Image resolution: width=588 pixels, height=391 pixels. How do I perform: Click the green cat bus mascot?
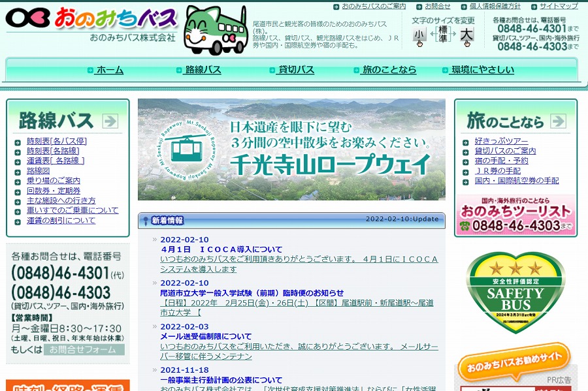pyautogui.click(x=216, y=30)
